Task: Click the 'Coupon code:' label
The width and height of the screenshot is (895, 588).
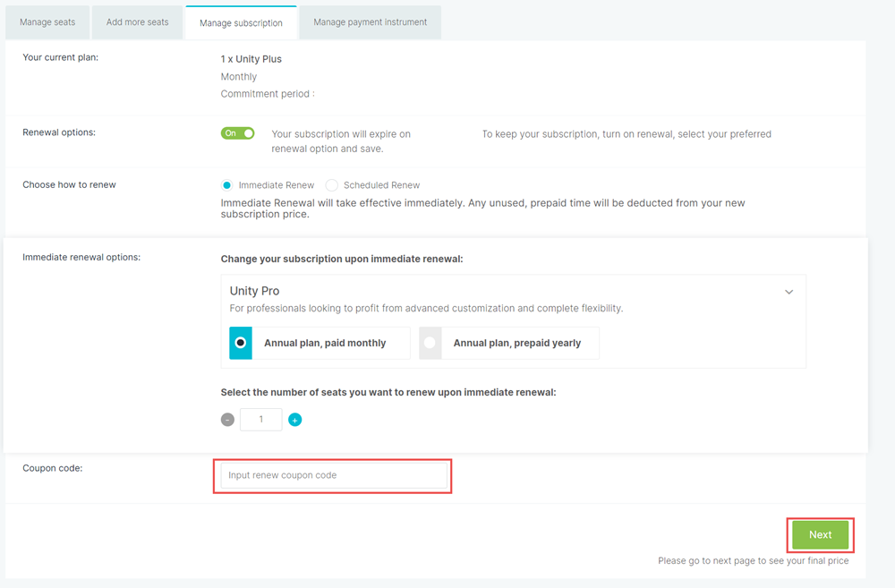Action: (x=53, y=468)
